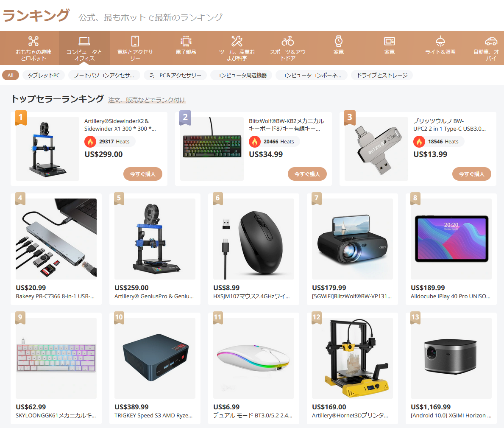Filter by ドライブとストレージ
The width and height of the screenshot is (504, 428).
[x=382, y=75]
